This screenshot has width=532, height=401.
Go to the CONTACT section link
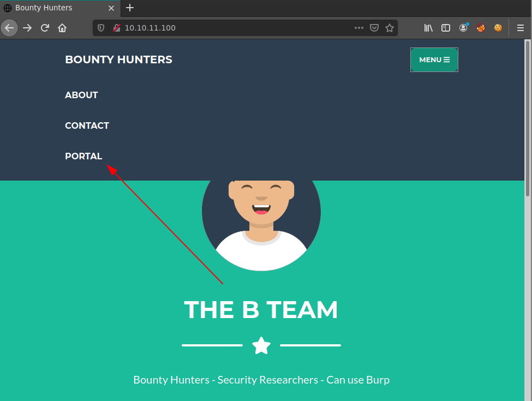pyautogui.click(x=87, y=125)
